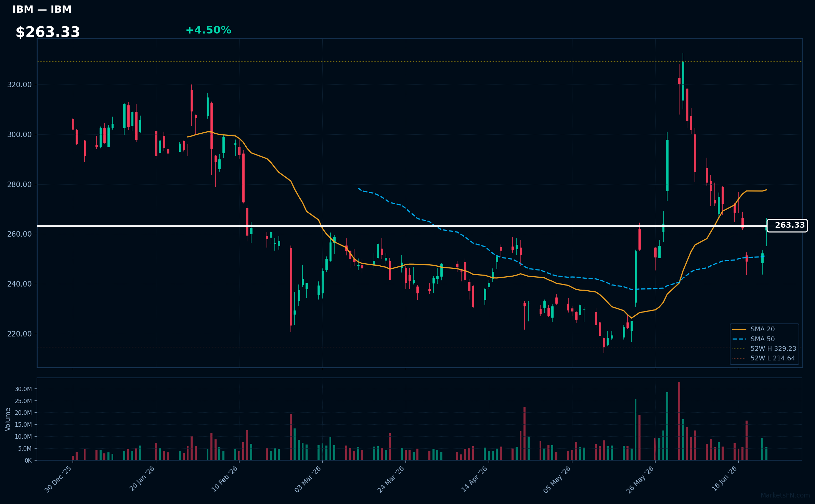The width and height of the screenshot is (815, 504).
Task: Click the 25.0M volume axis label
Action: [x=23, y=401]
